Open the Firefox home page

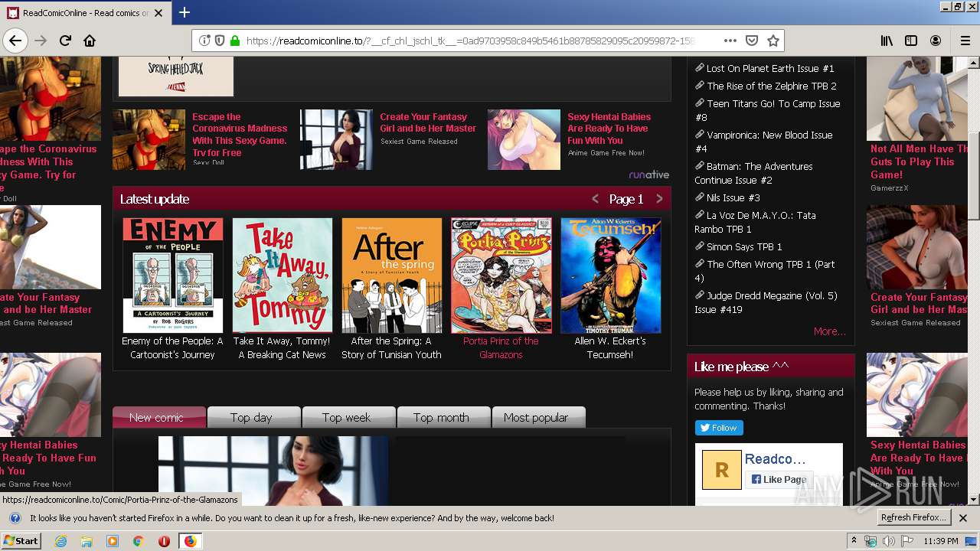coord(90,41)
